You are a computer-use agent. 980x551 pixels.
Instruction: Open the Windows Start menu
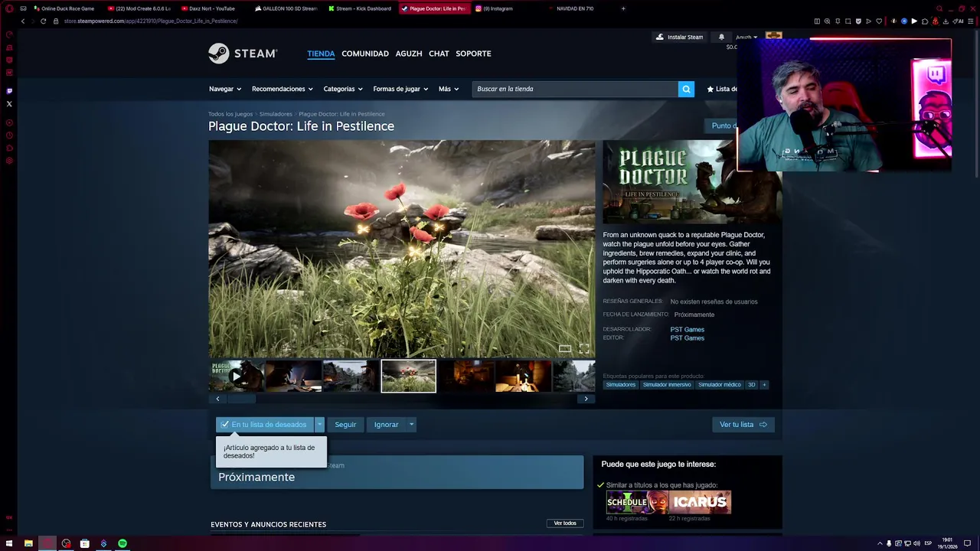9,543
